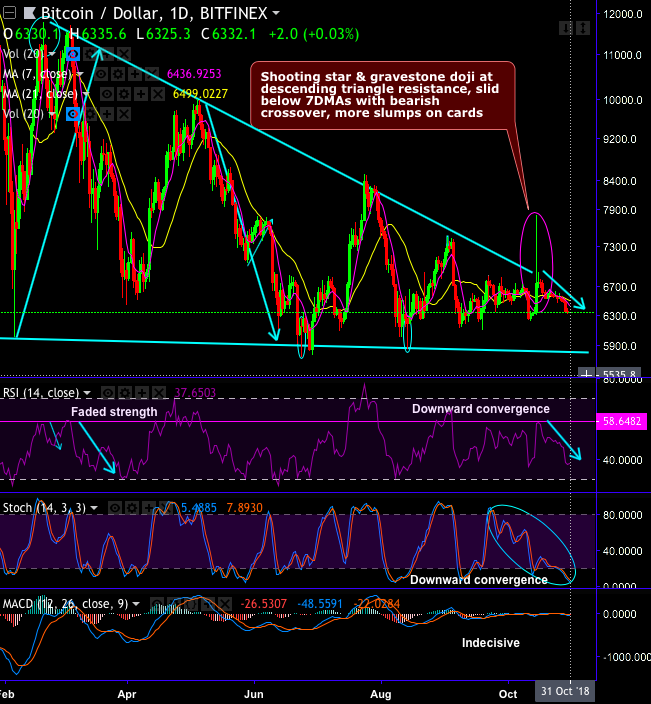Click the Bitcoin / Dollar, 1D, BITFINEX title
This screenshot has width=651, height=704.
click(x=154, y=13)
